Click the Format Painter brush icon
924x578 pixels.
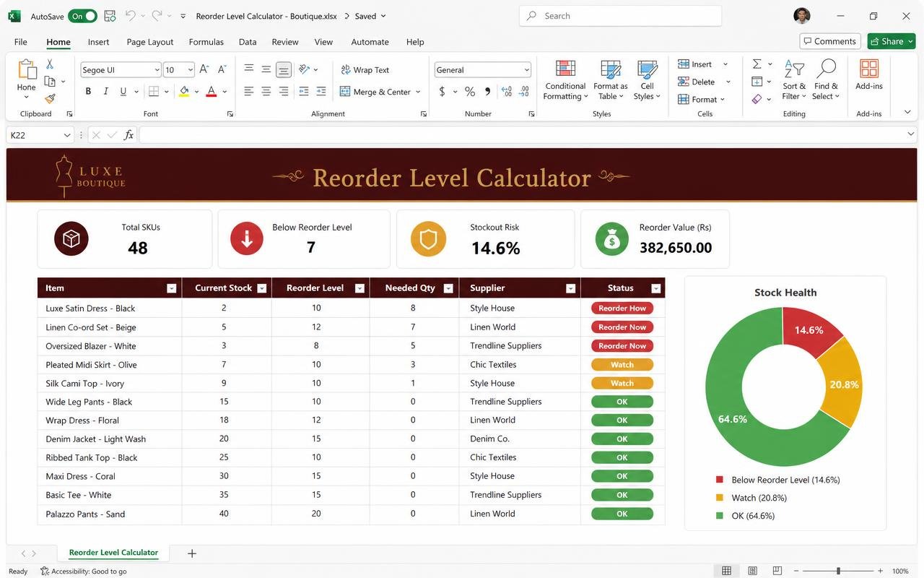[x=50, y=98]
